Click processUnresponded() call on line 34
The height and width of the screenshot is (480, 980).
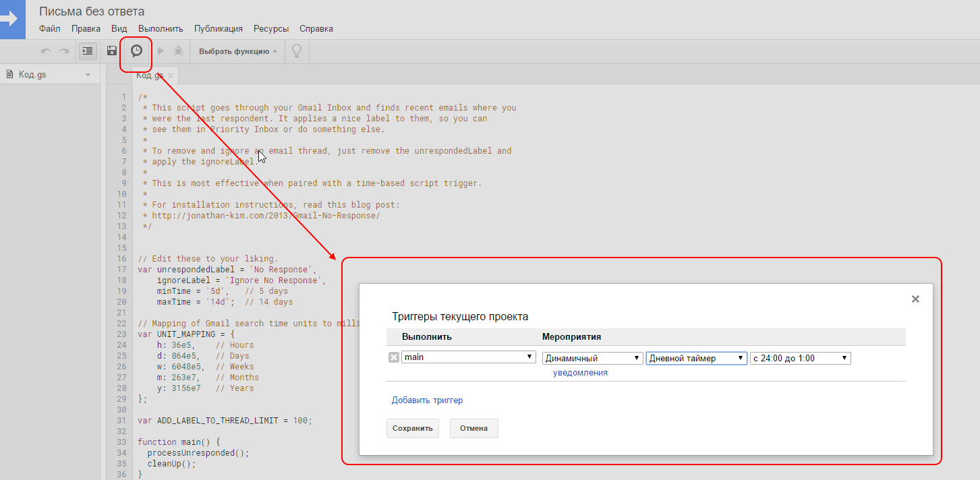pyautogui.click(x=198, y=453)
